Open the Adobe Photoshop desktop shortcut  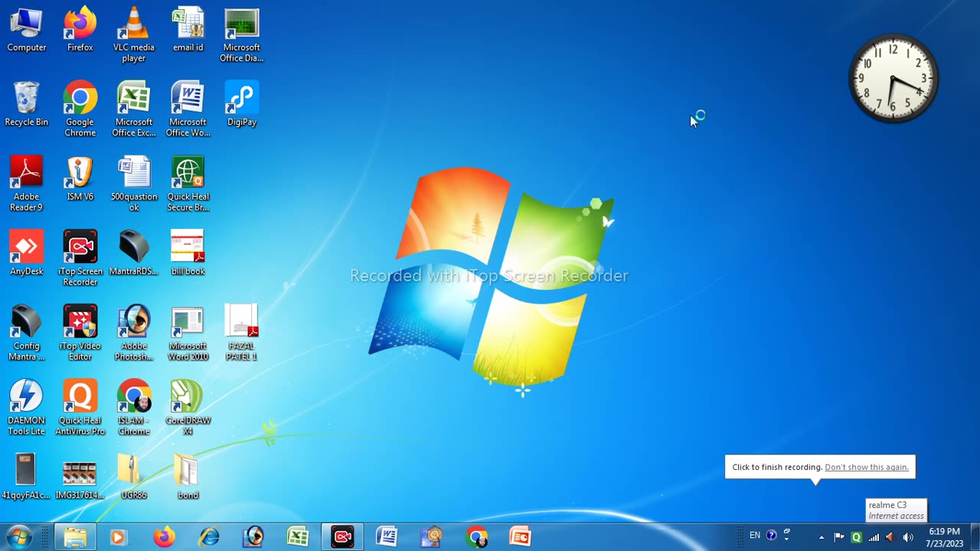click(134, 334)
